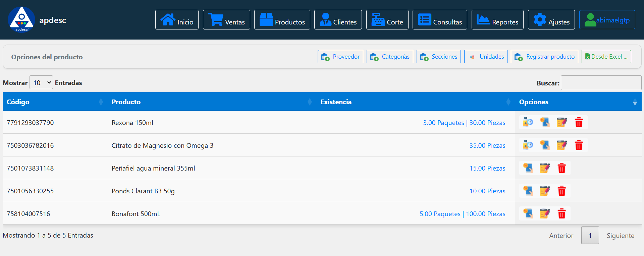
Task: Click discount icon for Bonafont 500mL
Action: [x=528, y=213]
